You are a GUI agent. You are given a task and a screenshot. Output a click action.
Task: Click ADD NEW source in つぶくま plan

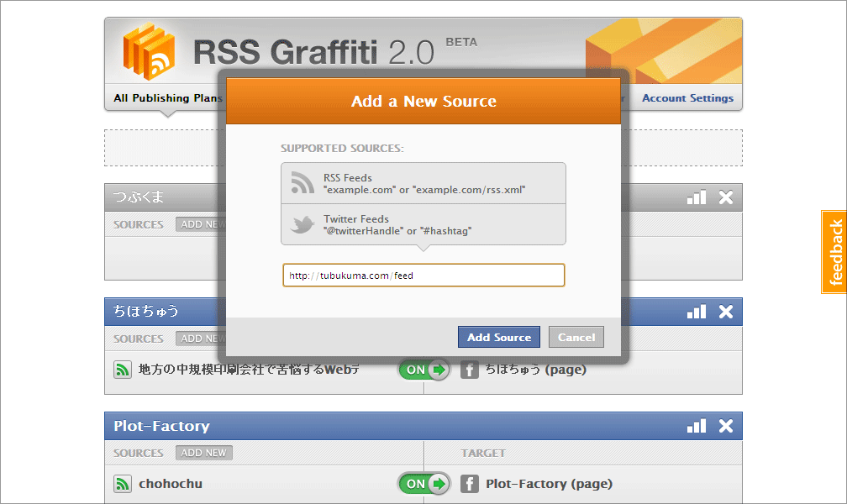[200, 224]
